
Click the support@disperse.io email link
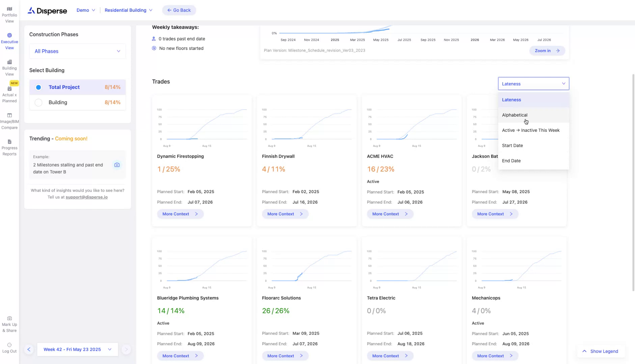click(86, 197)
